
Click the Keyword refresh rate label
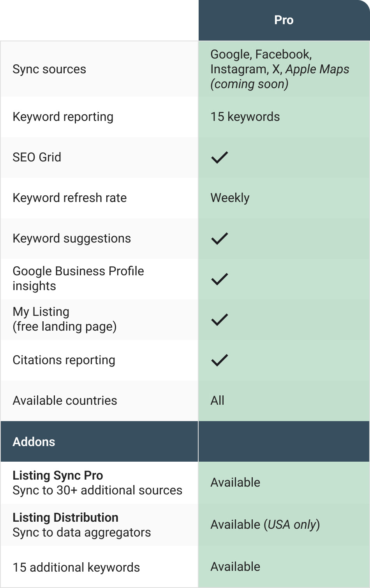click(x=70, y=198)
